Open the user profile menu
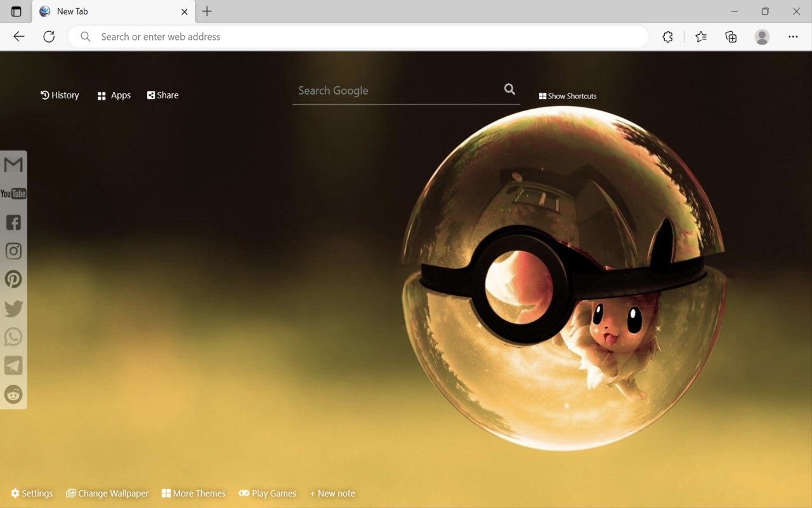812x508 pixels. point(762,37)
